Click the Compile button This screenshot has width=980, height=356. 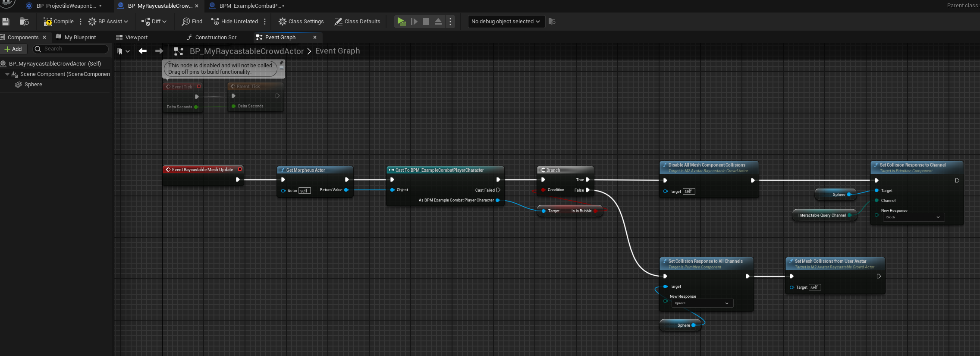pyautogui.click(x=59, y=22)
